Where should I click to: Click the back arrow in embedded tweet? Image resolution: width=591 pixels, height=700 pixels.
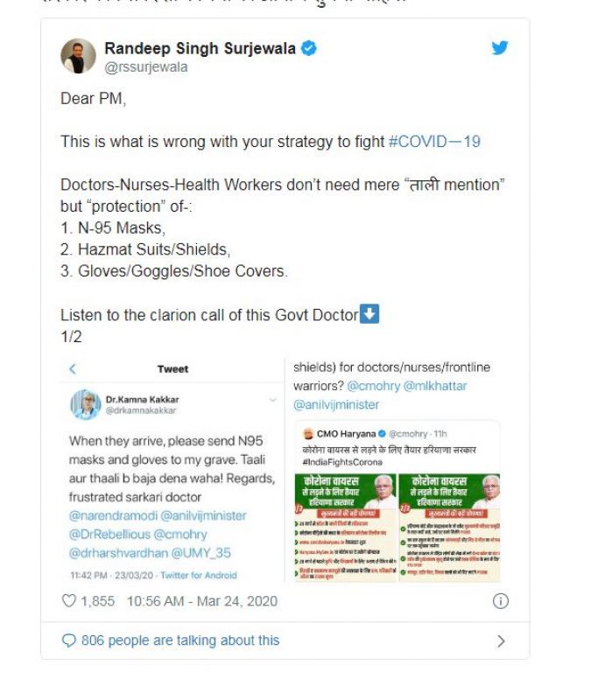[73, 368]
